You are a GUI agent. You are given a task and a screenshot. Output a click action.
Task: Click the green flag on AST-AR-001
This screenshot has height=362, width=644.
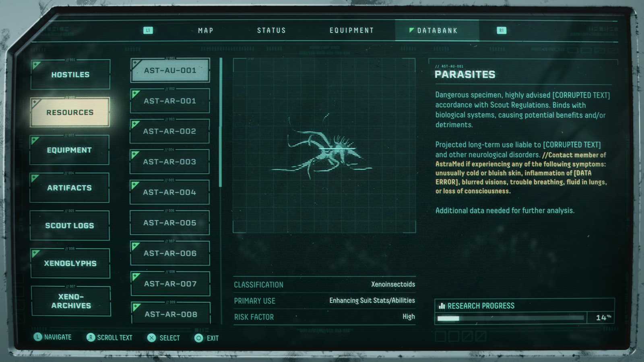point(136,94)
